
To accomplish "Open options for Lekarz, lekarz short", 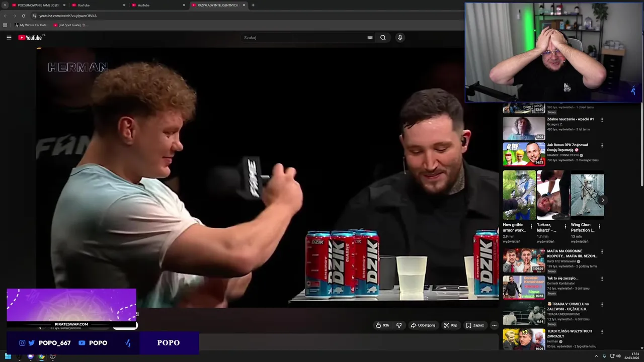I will tap(566, 227).
